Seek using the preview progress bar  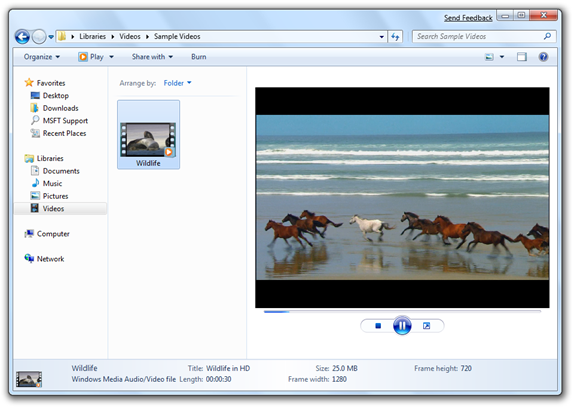[402, 312]
